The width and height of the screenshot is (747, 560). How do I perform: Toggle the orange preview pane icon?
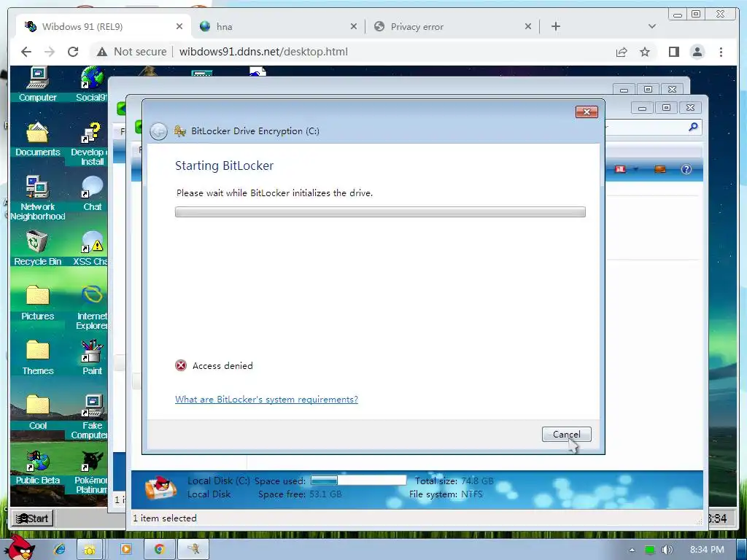click(660, 169)
